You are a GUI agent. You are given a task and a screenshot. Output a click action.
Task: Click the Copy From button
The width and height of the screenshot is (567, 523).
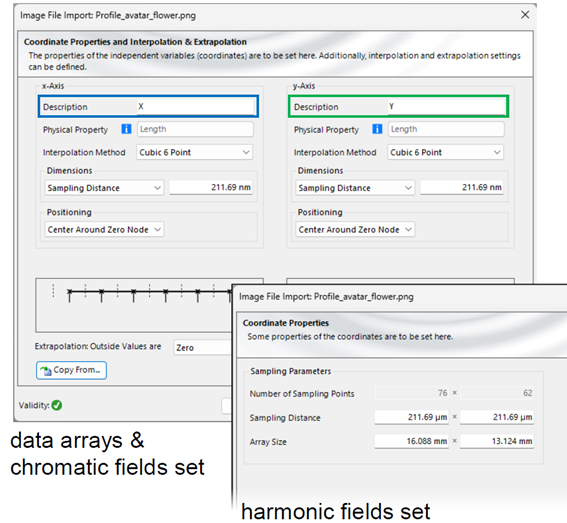pyautogui.click(x=71, y=370)
